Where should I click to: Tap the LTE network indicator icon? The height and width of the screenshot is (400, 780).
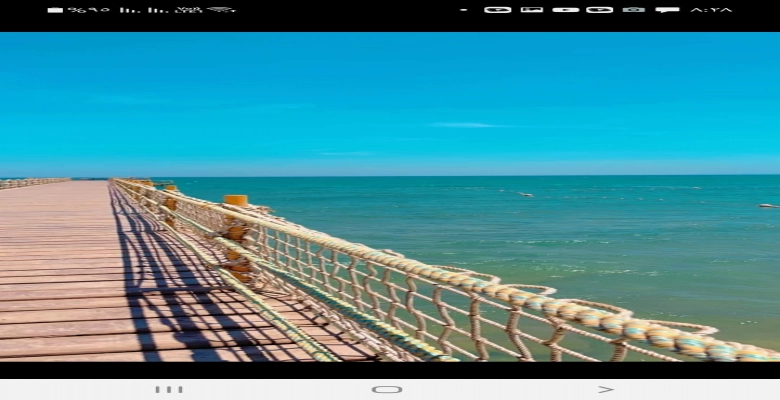coord(187,10)
